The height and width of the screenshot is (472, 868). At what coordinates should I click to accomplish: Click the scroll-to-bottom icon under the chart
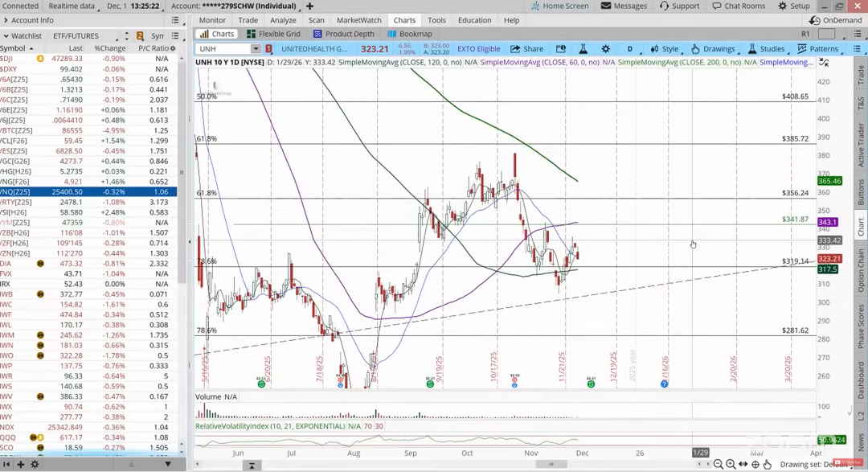252,465
